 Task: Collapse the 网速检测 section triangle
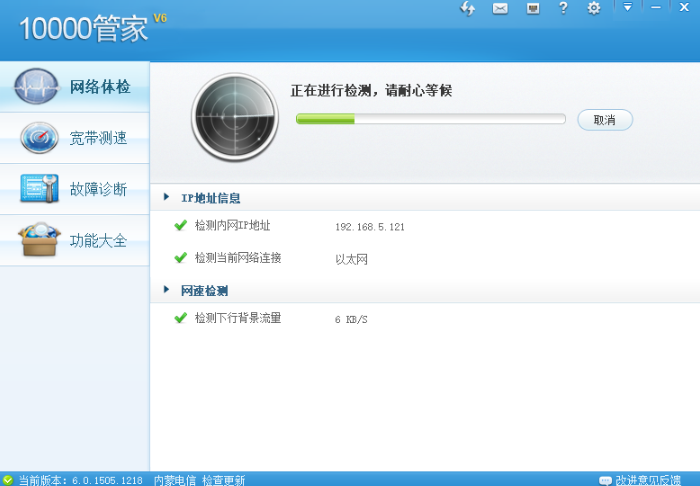point(167,290)
